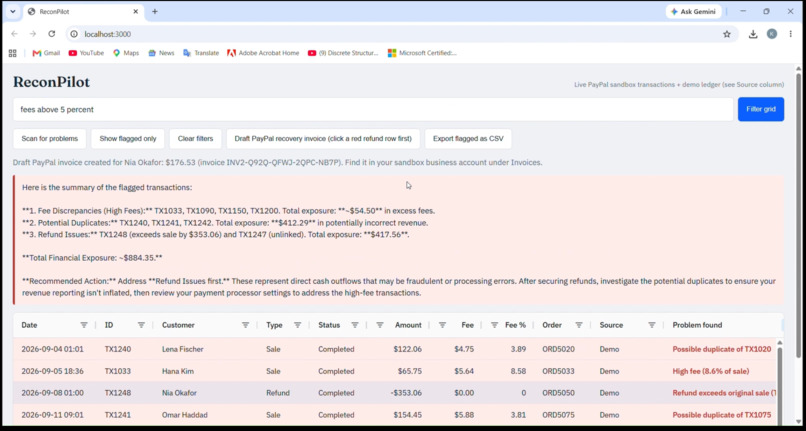The height and width of the screenshot is (431, 806).
Task: Click the Ask Gemini button
Action: pyautogui.click(x=693, y=11)
